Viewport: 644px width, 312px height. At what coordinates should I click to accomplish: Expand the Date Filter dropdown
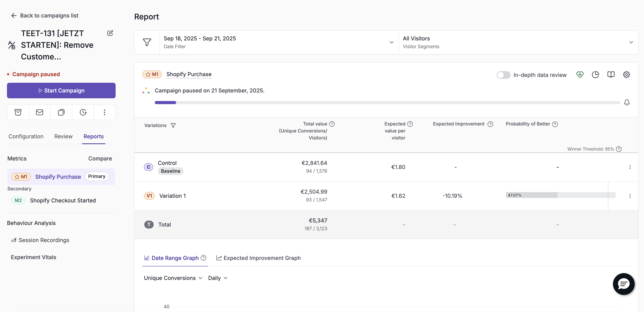pos(279,42)
